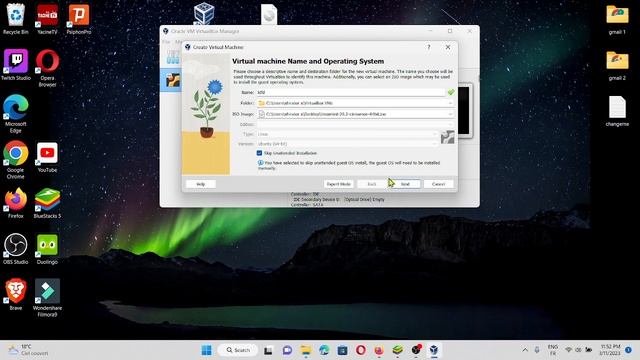Open the gmail 2 folder
Screen dimensions: 640x360
click(617, 65)
